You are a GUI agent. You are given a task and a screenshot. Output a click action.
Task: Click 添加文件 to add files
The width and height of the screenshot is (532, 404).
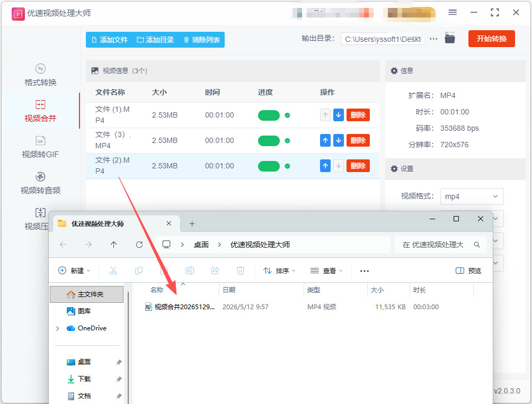(x=110, y=40)
